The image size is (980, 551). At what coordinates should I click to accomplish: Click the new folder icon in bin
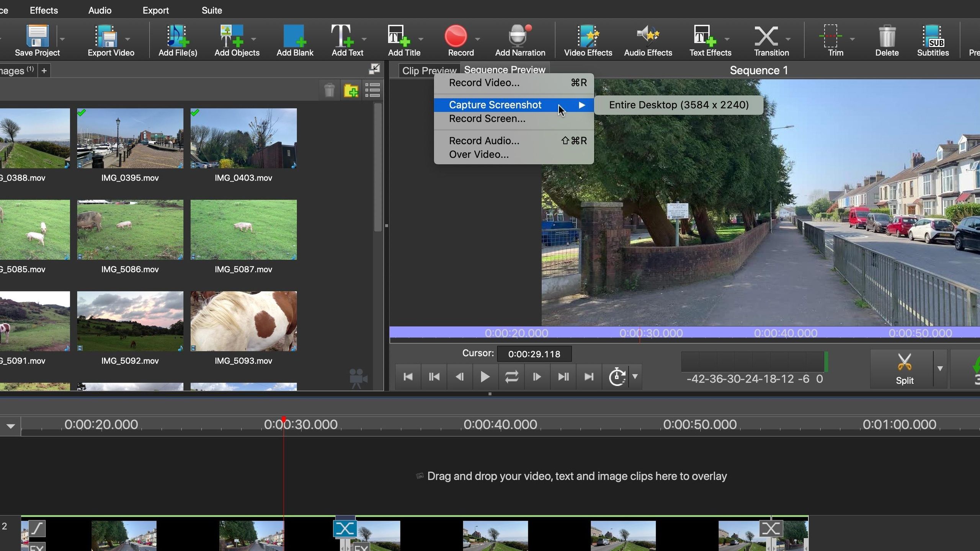351,90
